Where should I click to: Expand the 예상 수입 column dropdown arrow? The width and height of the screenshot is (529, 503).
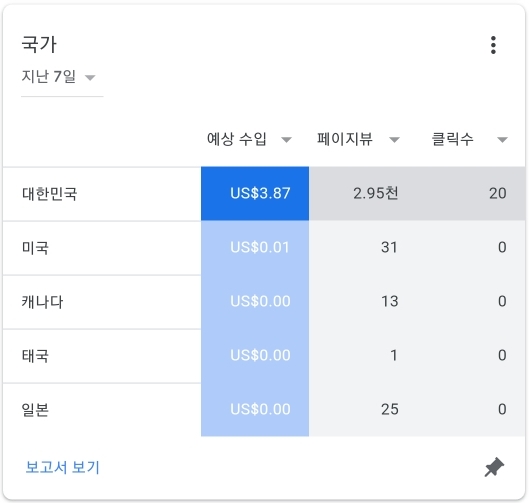click(x=286, y=140)
